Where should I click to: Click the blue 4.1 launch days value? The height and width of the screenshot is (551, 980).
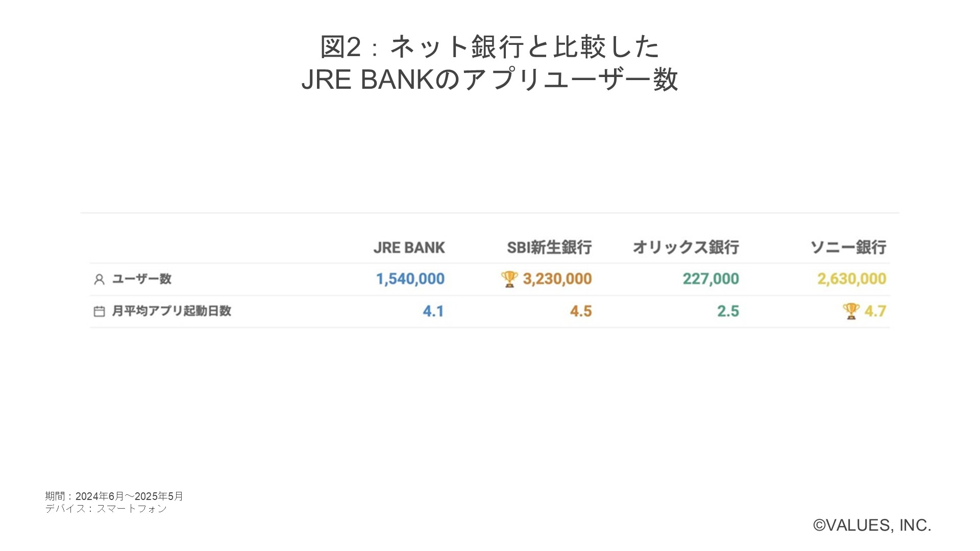433,311
